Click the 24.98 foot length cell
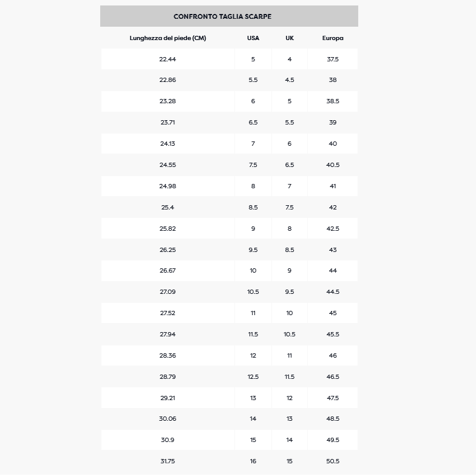 [168, 186]
